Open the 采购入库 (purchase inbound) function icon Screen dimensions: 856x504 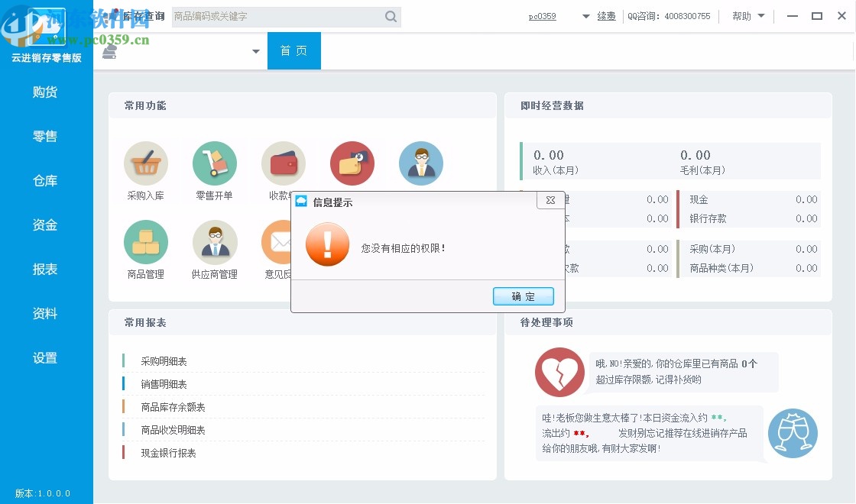146,164
